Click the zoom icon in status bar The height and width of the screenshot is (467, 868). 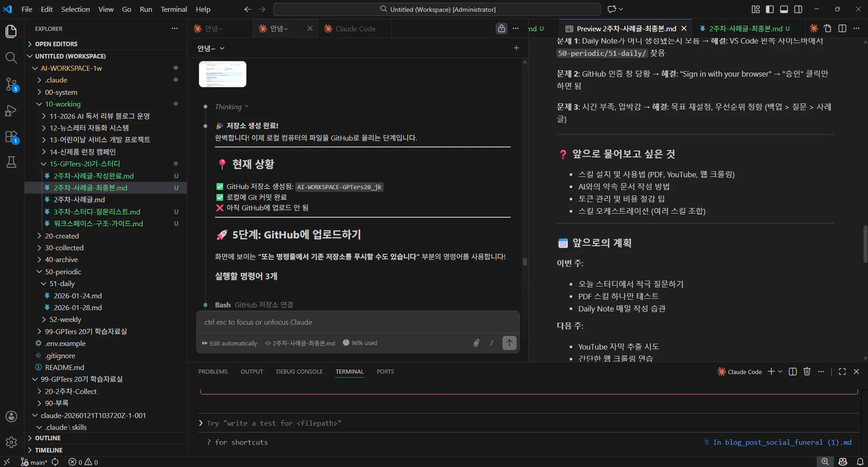825,462
